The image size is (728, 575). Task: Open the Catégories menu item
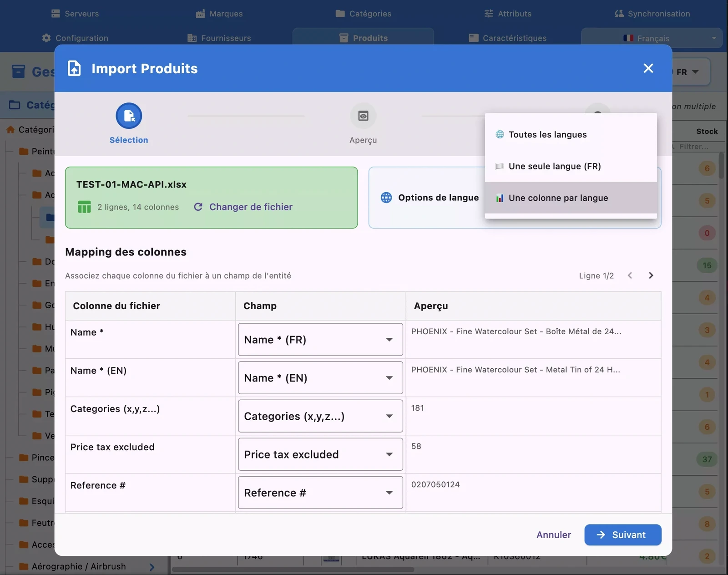[364, 13]
